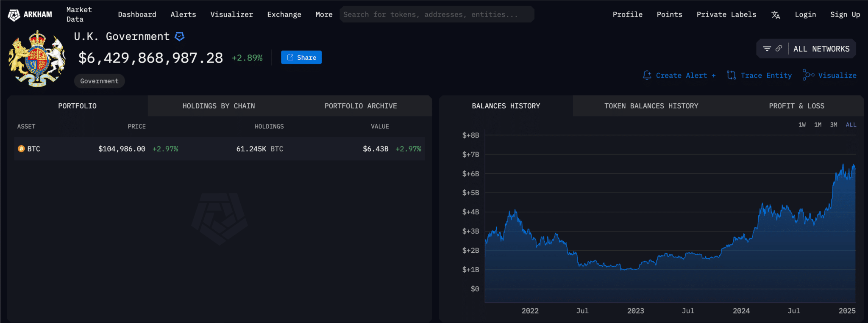Image resolution: width=868 pixels, height=323 pixels.
Task: Open the ALL NETWORKS selector
Action: (821, 49)
